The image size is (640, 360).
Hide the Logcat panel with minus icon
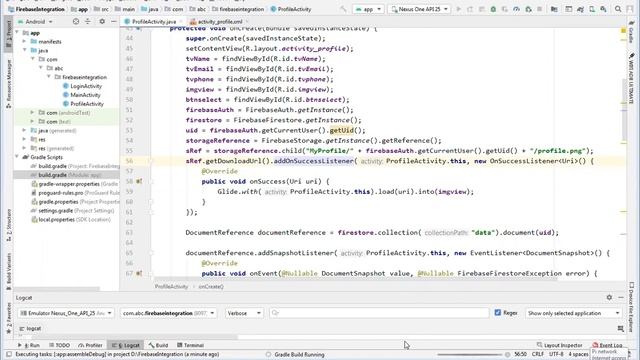click(621, 298)
